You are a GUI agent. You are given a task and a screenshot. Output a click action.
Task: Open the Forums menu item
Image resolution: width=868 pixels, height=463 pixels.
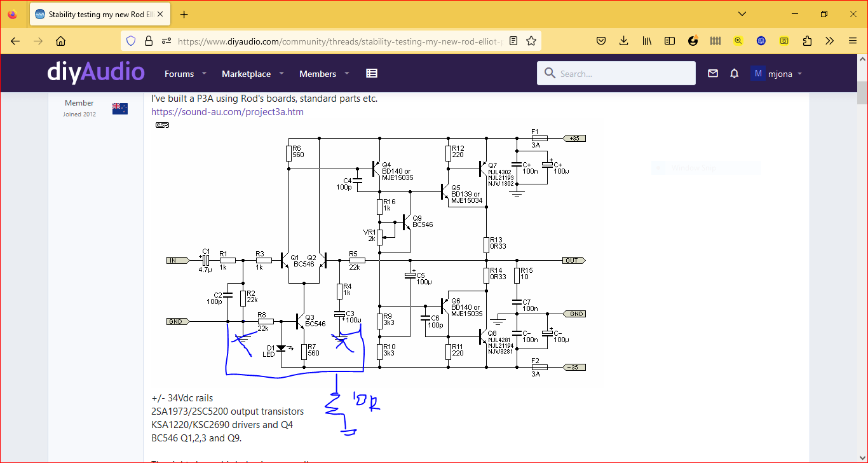(x=179, y=74)
